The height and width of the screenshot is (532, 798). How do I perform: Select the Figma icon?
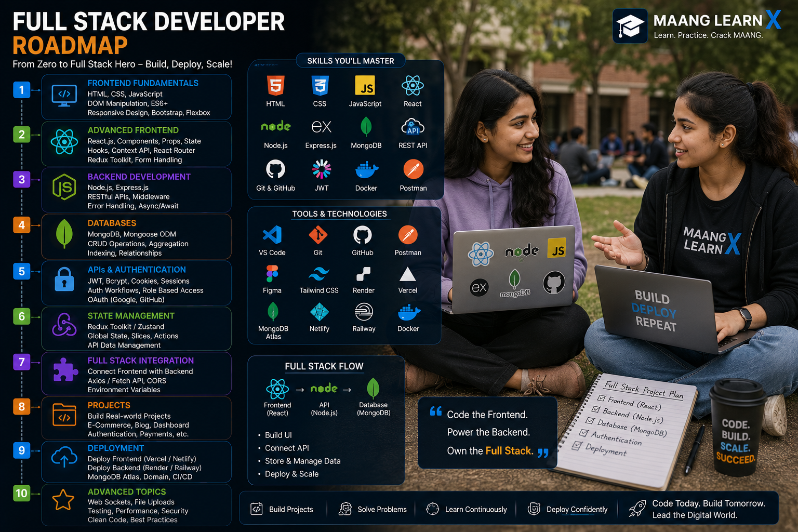click(272, 273)
